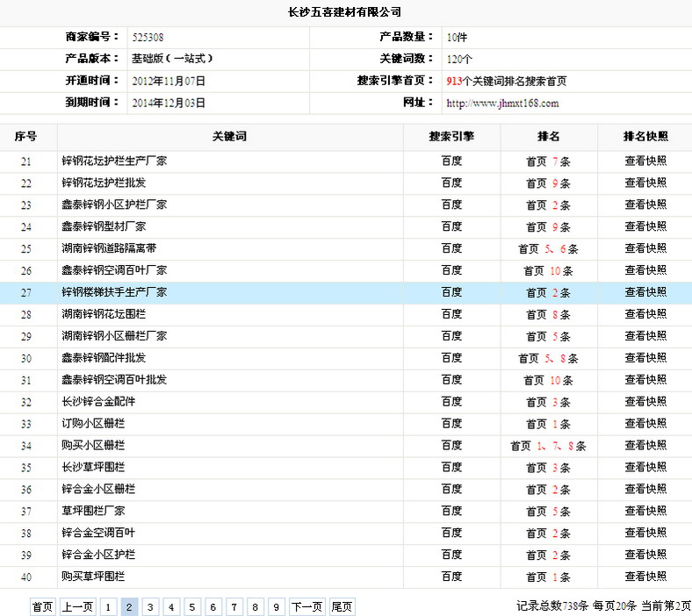The image size is (692, 616).
Task: Click 查看快照 in row 23
Action: (645, 204)
